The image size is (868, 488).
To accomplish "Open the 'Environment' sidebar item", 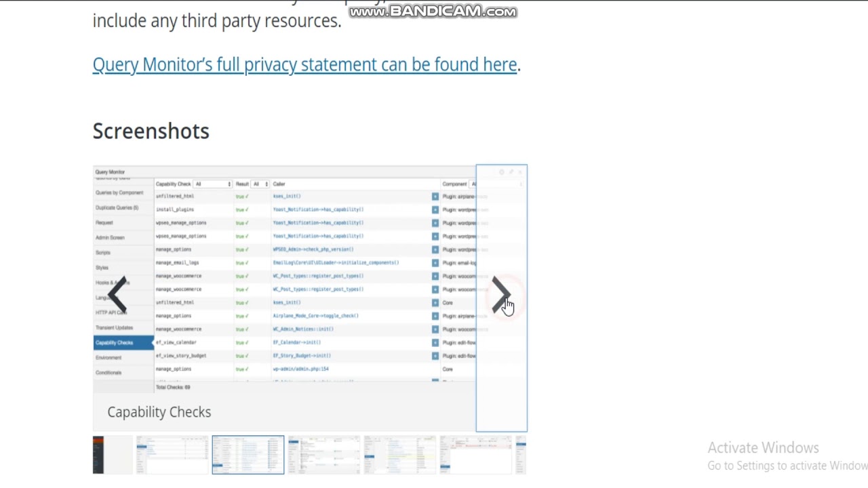I will (108, 358).
